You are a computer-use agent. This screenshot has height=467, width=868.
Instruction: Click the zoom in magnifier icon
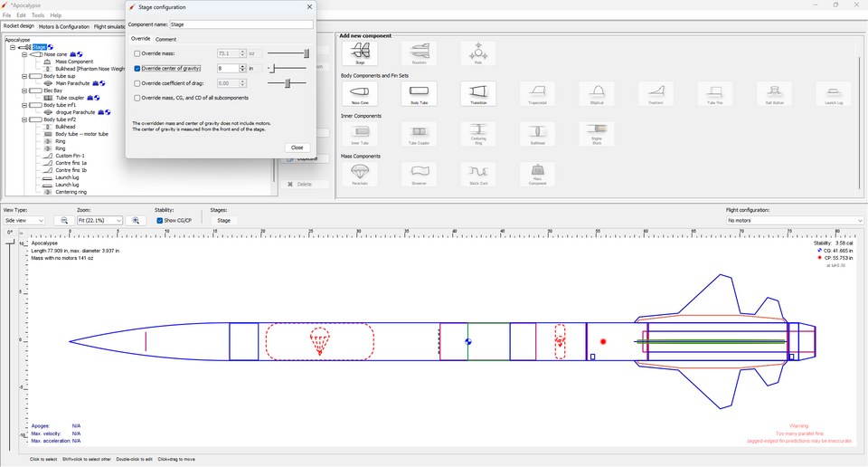pyautogui.click(x=136, y=221)
